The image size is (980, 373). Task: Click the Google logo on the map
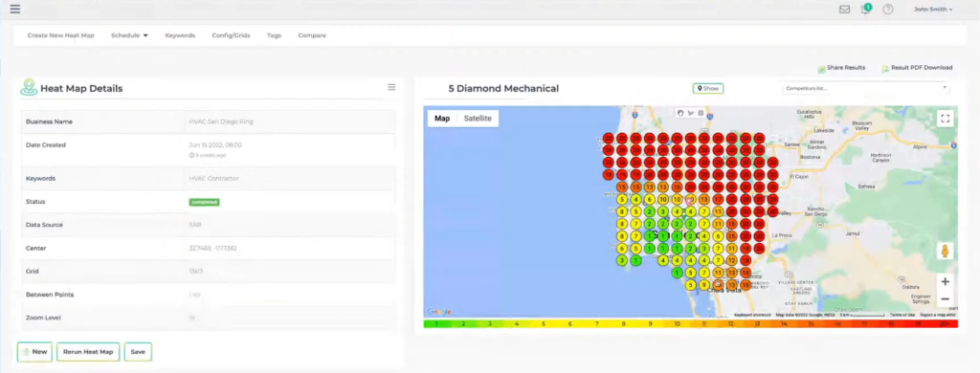439,312
